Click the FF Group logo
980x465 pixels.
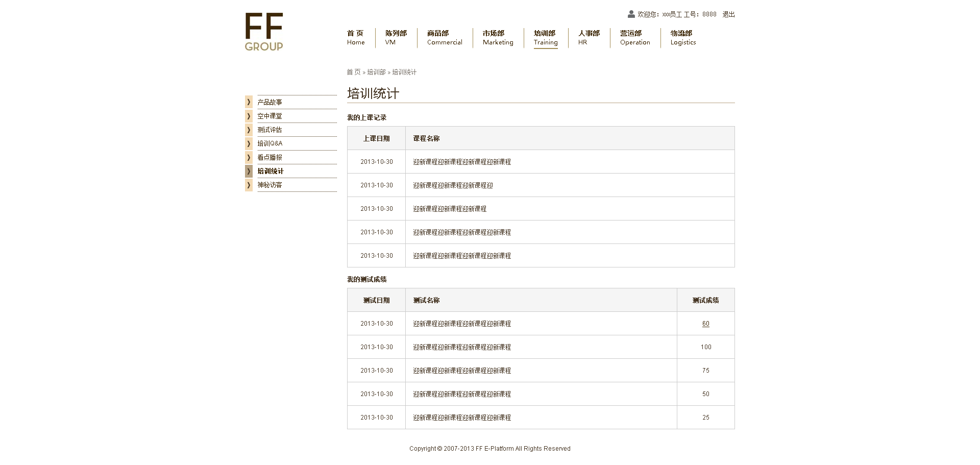coord(264,32)
